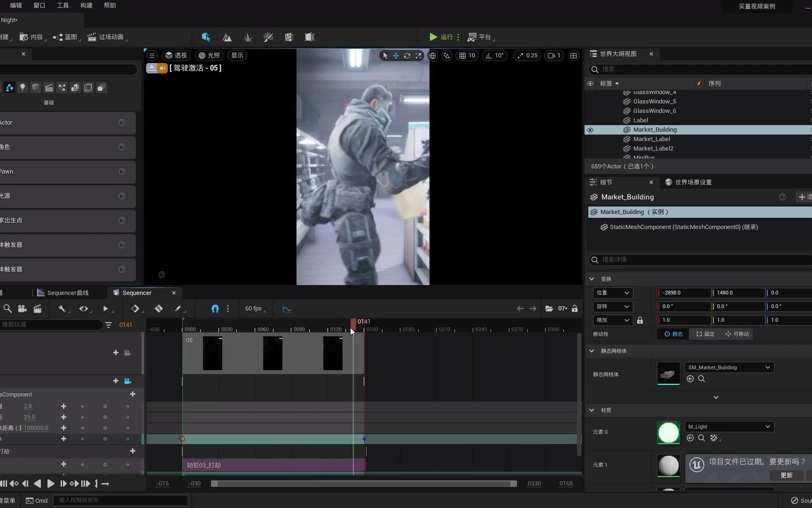Click the Update project button
This screenshot has height=508, width=812.
click(787, 476)
